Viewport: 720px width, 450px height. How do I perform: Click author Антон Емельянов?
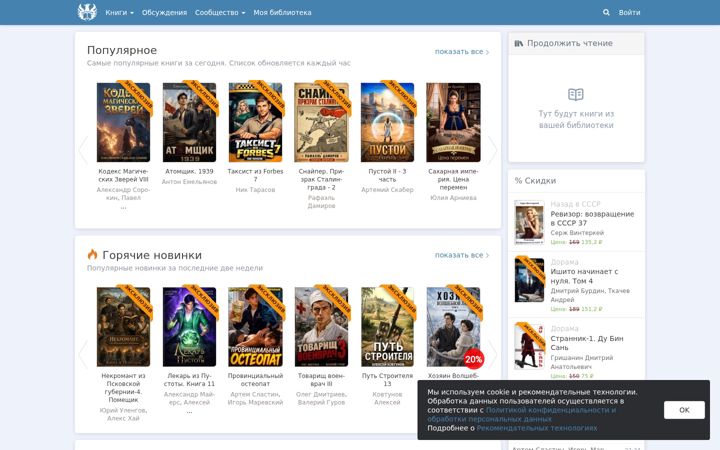(x=189, y=182)
